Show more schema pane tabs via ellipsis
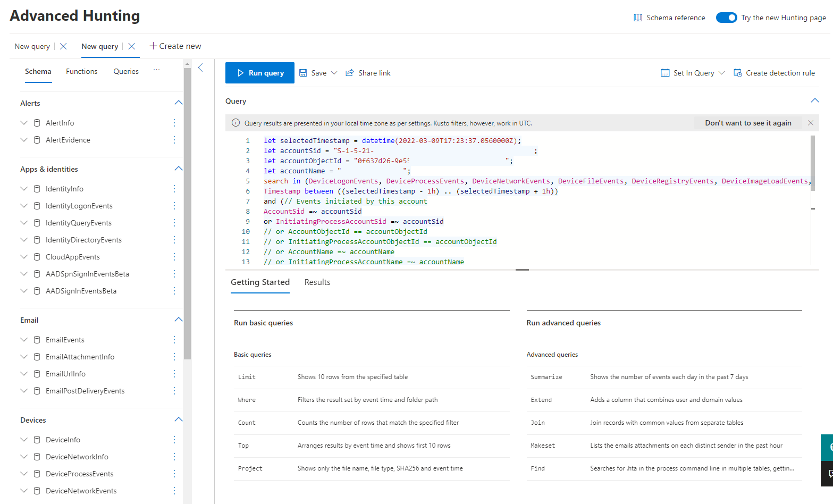The height and width of the screenshot is (504, 833). tap(157, 70)
